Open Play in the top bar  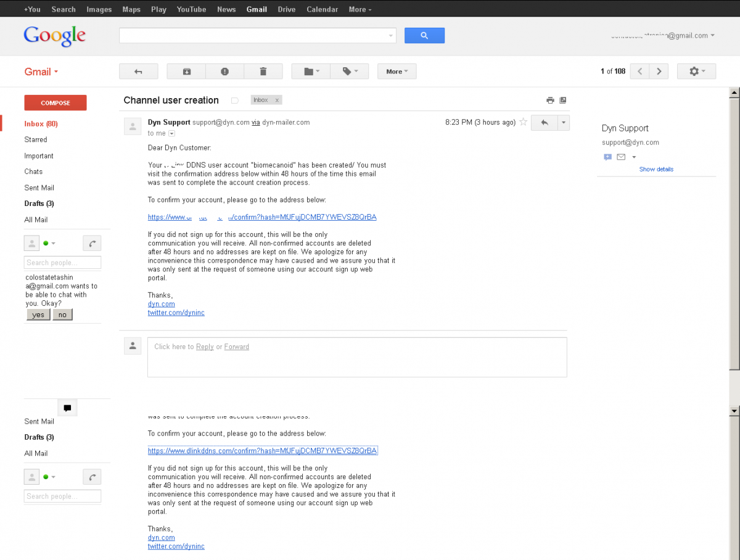pyautogui.click(x=158, y=9)
